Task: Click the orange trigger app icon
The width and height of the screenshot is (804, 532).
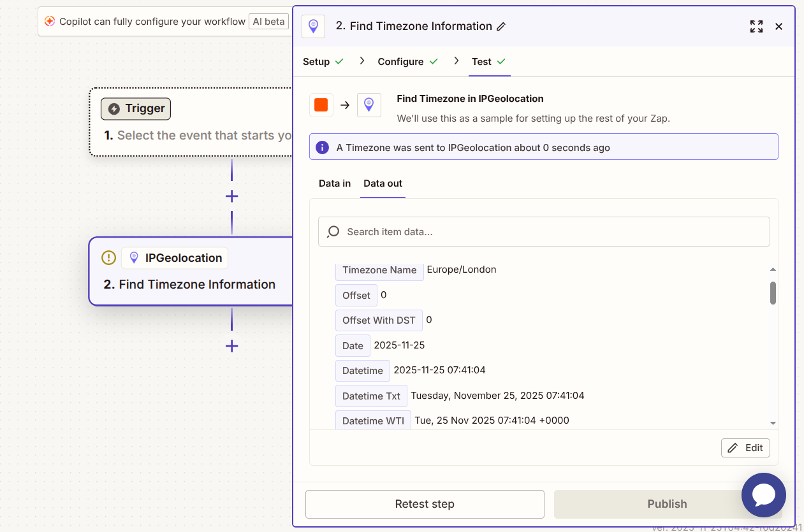Action: [321, 105]
